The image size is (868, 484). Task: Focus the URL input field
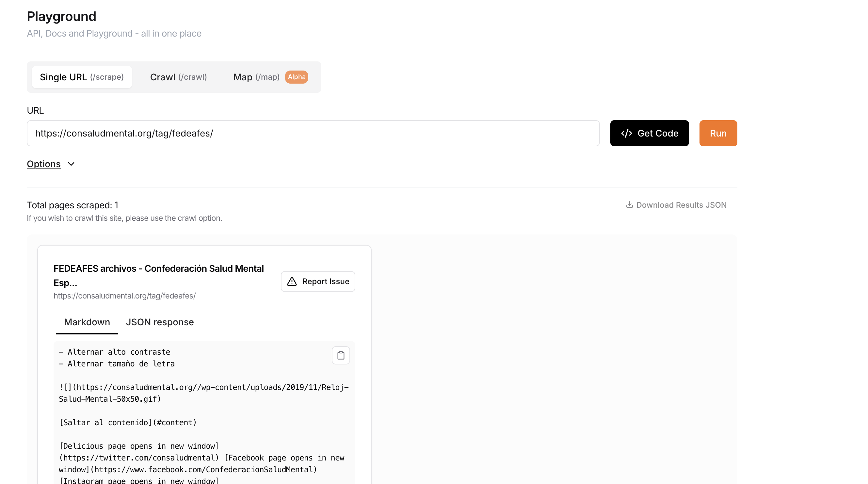tap(313, 133)
